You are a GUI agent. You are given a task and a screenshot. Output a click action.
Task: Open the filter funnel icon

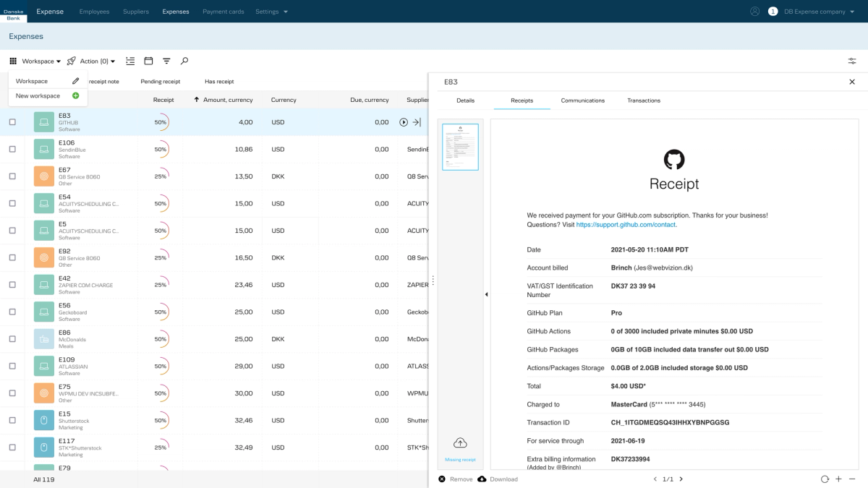pyautogui.click(x=166, y=61)
